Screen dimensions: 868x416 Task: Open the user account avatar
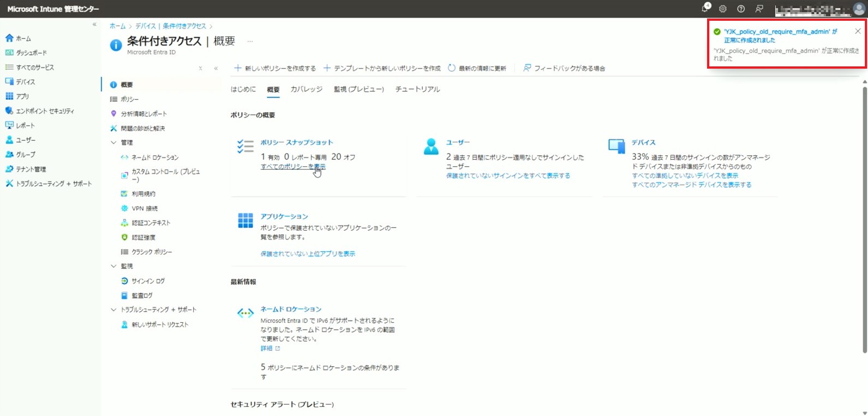coord(859,9)
